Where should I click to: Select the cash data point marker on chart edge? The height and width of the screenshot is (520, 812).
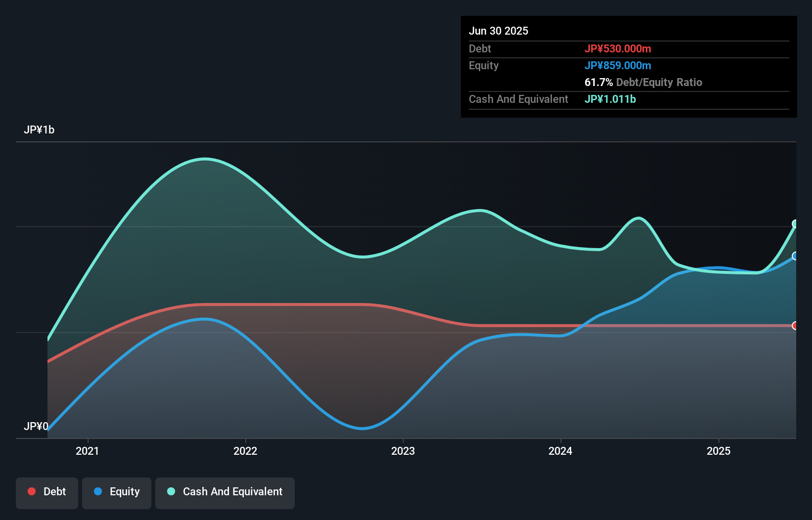point(795,224)
